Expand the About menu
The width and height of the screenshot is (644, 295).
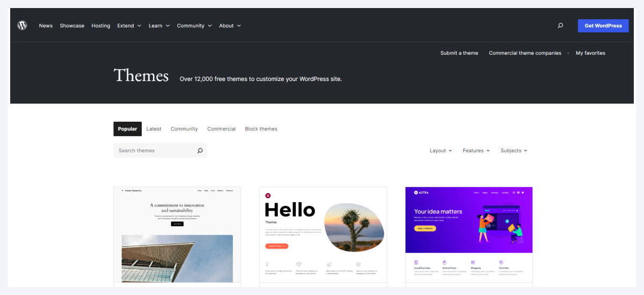pyautogui.click(x=230, y=26)
